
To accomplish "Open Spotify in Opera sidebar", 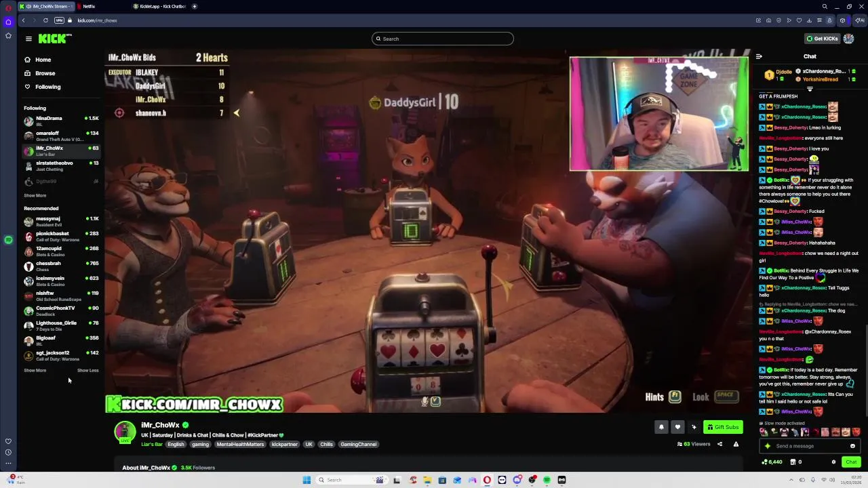I will click(x=8, y=239).
